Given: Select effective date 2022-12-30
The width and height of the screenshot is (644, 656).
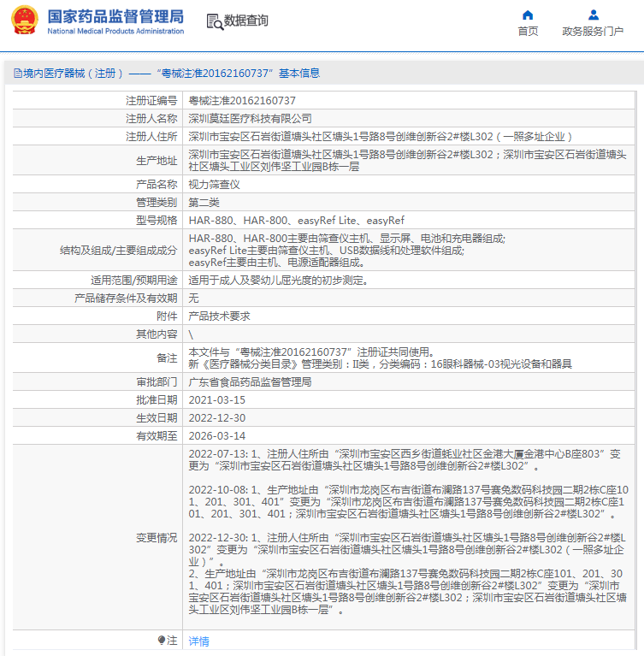Looking at the screenshot, I should coord(216,418).
